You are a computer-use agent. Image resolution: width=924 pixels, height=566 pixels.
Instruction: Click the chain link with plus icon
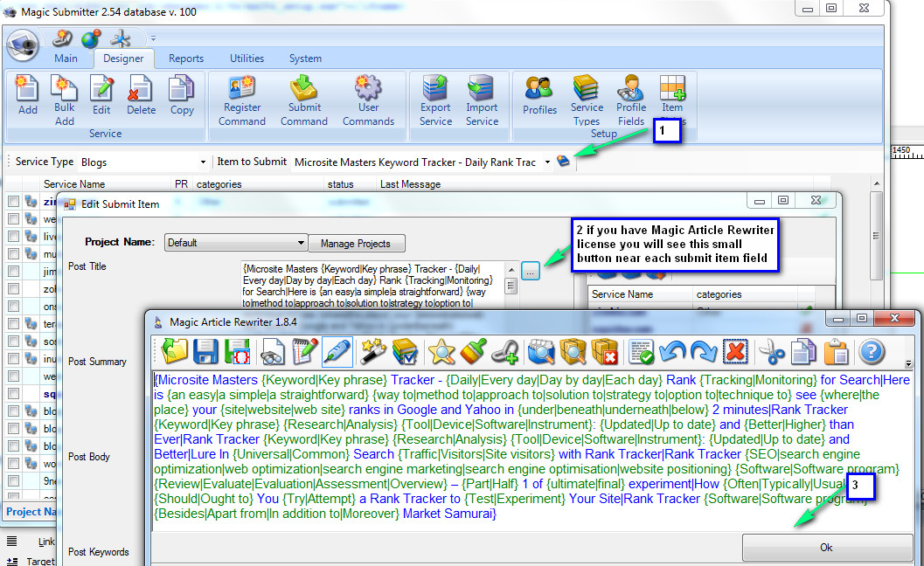(505, 352)
